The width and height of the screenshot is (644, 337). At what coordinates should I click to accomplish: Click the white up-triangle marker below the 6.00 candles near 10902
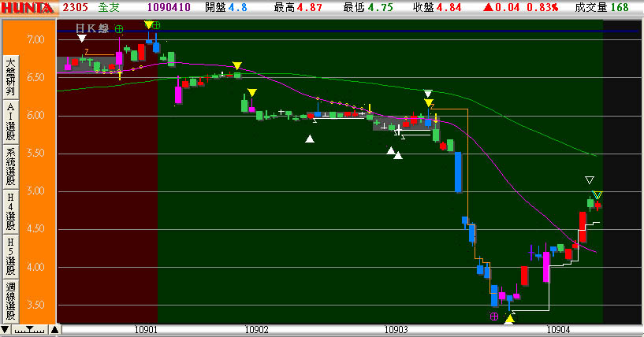310,139
